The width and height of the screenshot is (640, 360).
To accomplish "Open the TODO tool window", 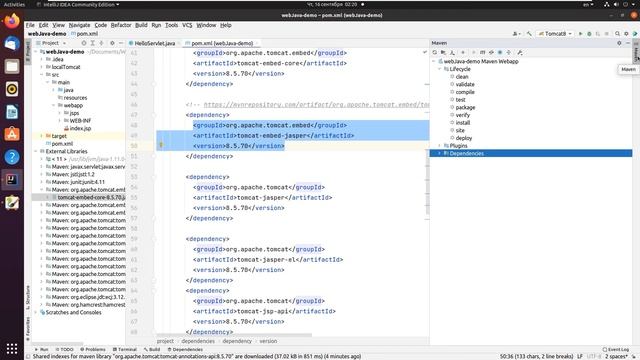I will [x=64, y=349].
